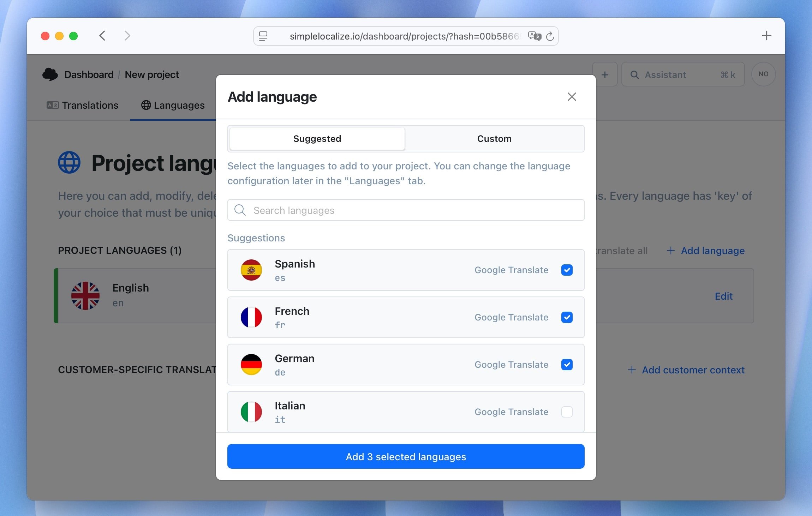Click the page translate icon in address bar

click(x=535, y=36)
